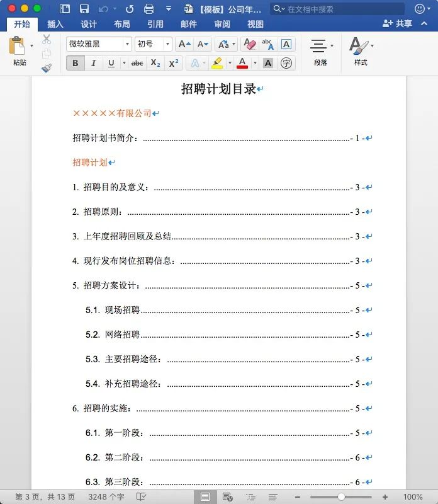Switch to Print Layout view icon
438x504 pixels.
tap(205, 497)
